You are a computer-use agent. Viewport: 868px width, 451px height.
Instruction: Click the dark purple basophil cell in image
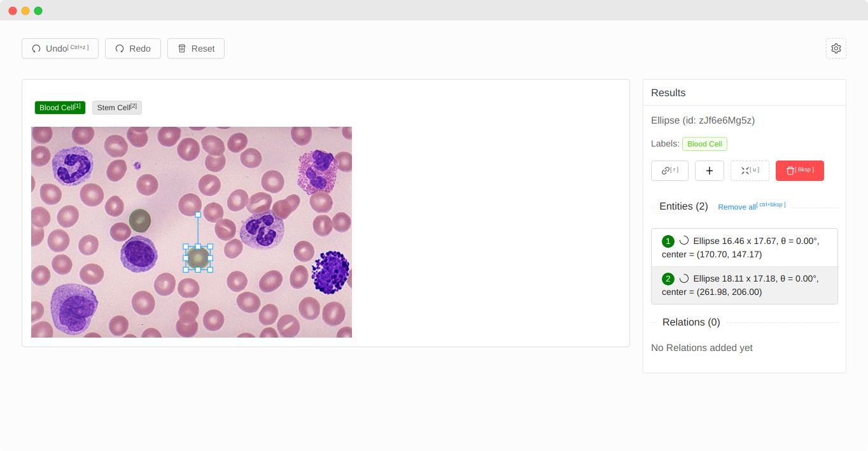[330, 273]
